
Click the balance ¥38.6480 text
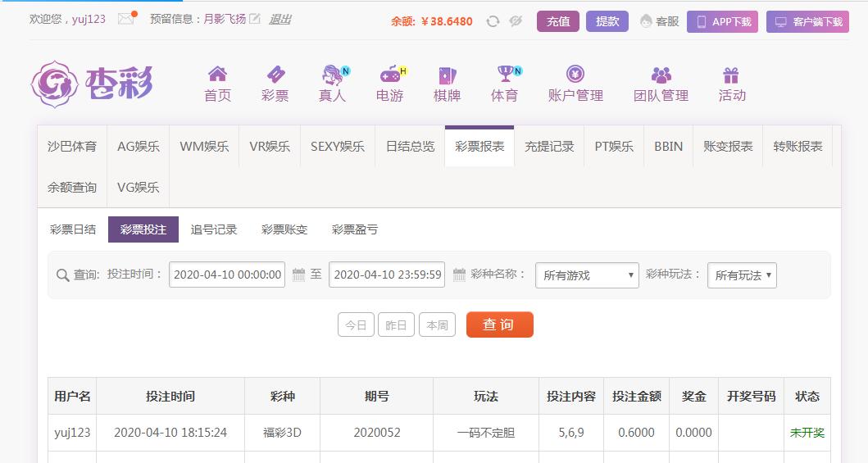pyautogui.click(x=447, y=21)
